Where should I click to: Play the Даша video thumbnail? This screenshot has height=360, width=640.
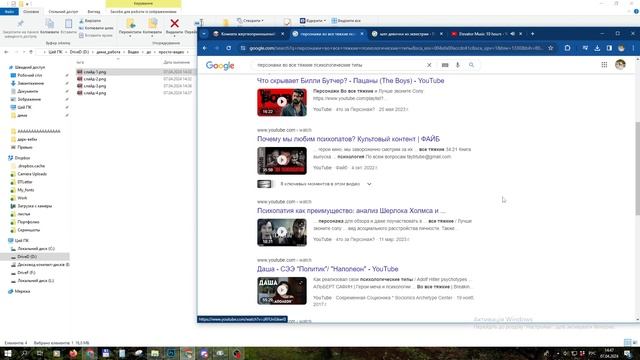[x=282, y=291]
